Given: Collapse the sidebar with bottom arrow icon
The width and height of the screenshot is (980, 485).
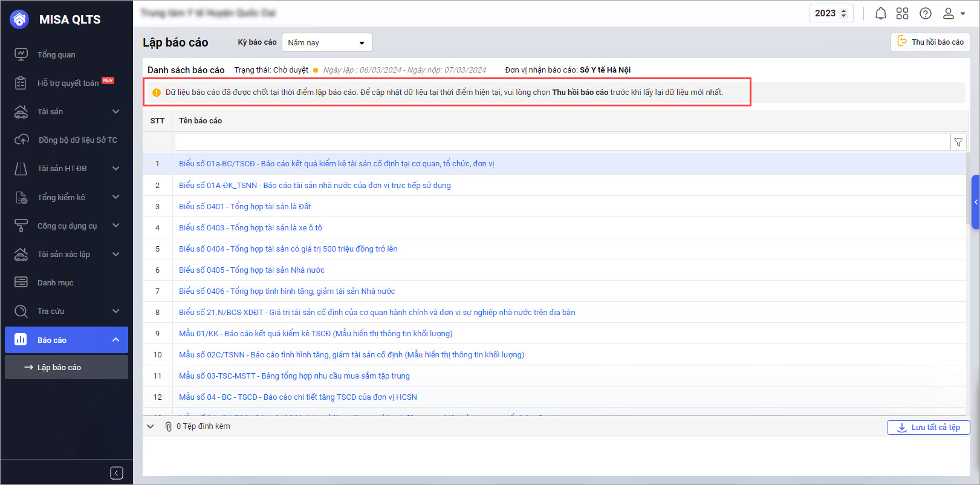Looking at the screenshot, I should (x=117, y=473).
